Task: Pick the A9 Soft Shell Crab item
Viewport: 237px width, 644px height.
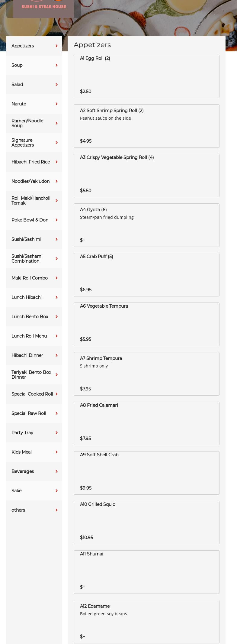Action: coord(146,473)
